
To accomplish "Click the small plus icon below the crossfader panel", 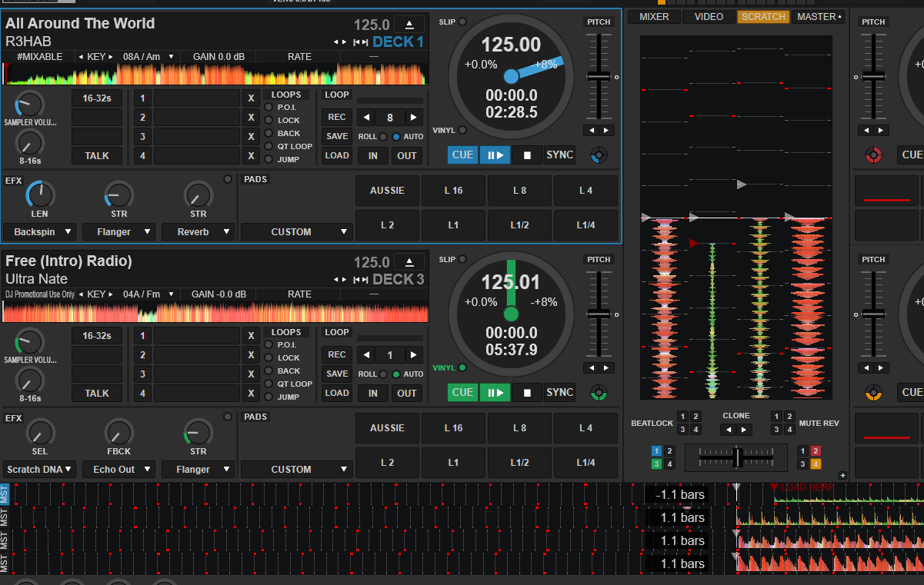I will point(842,475).
